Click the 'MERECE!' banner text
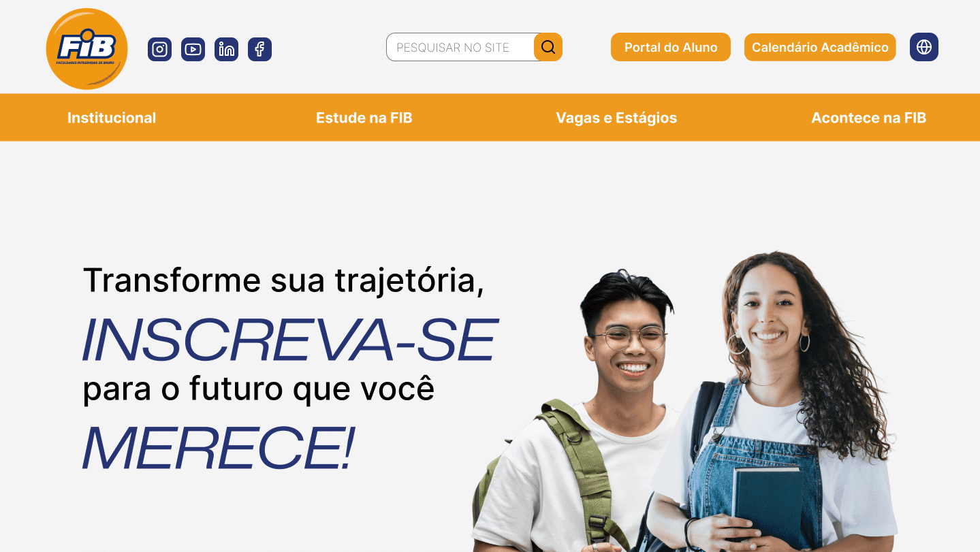This screenshot has width=980, height=552. 219,447
